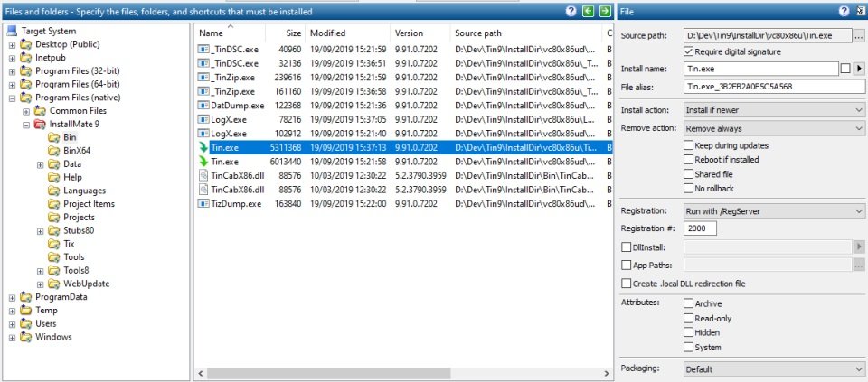This screenshot has height=382, width=868.
Task: Check the Archive attribute
Action: [689, 303]
